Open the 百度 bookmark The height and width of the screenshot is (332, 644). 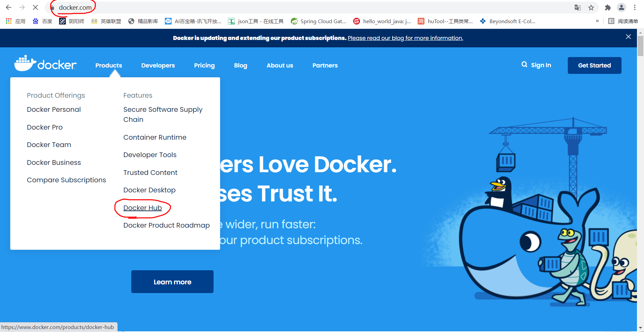coord(42,21)
